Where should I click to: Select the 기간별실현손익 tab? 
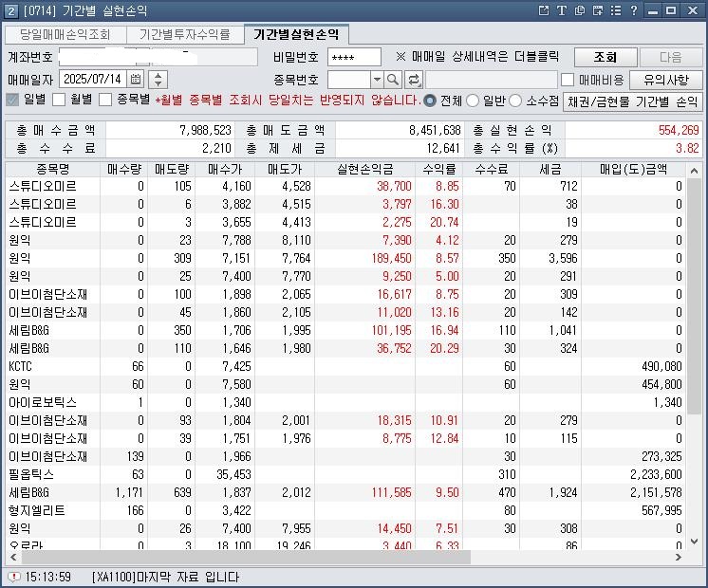(296, 34)
